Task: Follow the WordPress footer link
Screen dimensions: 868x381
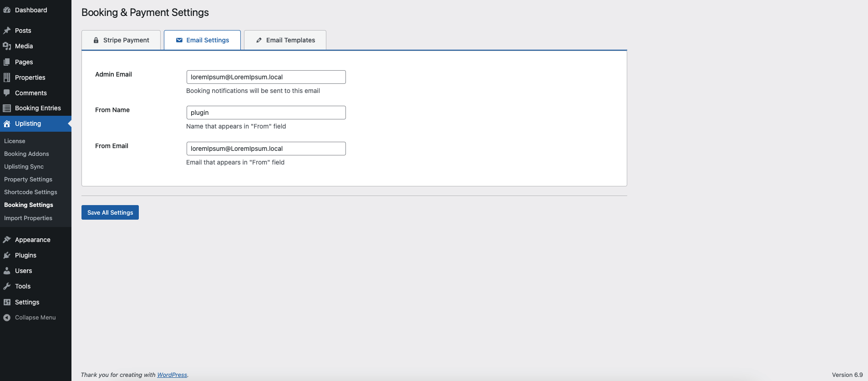Action: [x=172, y=375]
